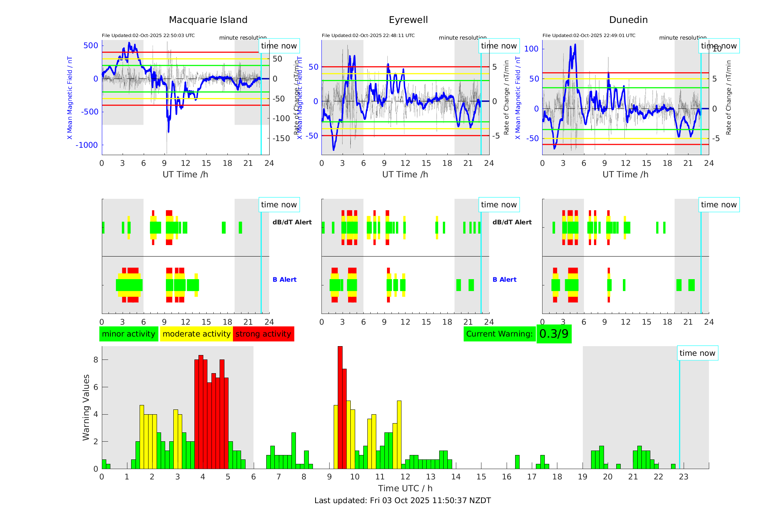Click the 'Time UTC / h' axis label
This screenshot has width=784, height=532.
[405, 488]
